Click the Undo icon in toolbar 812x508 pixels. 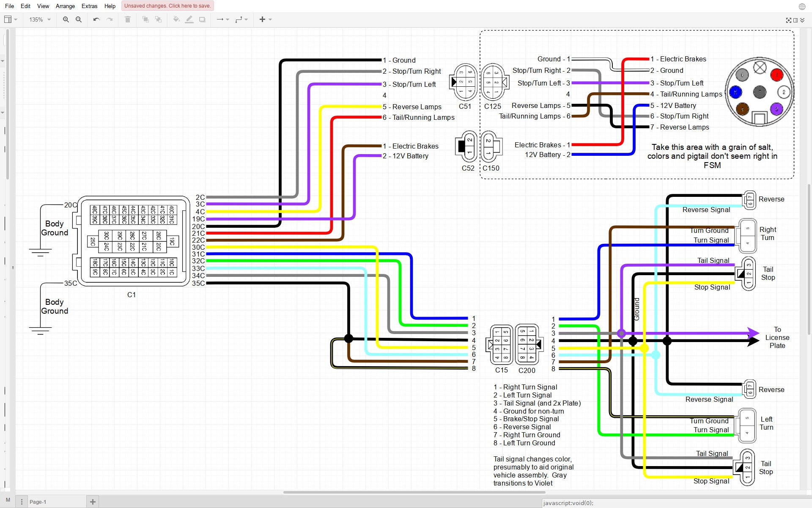click(x=96, y=19)
